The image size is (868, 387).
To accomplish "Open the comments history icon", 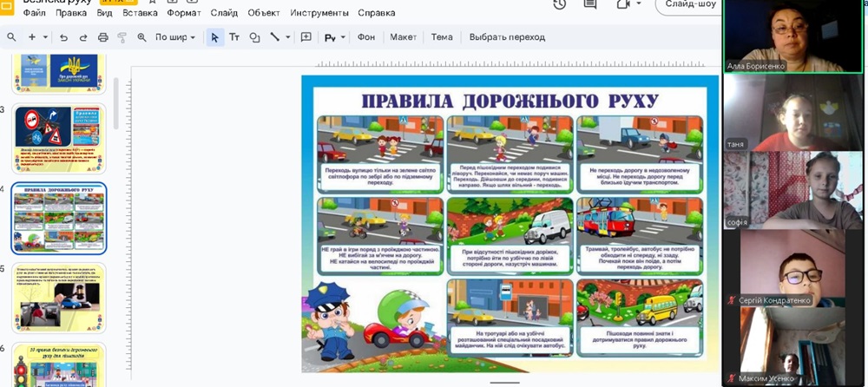I will click(x=590, y=4).
